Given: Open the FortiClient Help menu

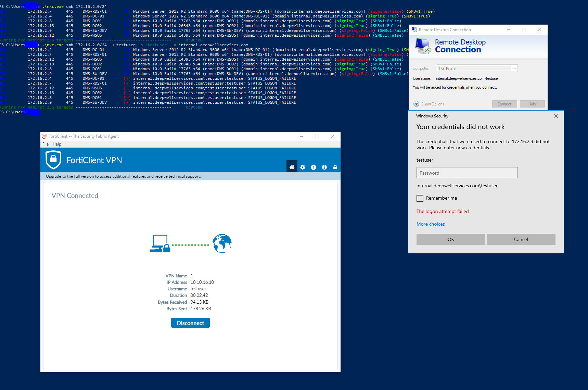Looking at the screenshot, I should (x=57, y=144).
